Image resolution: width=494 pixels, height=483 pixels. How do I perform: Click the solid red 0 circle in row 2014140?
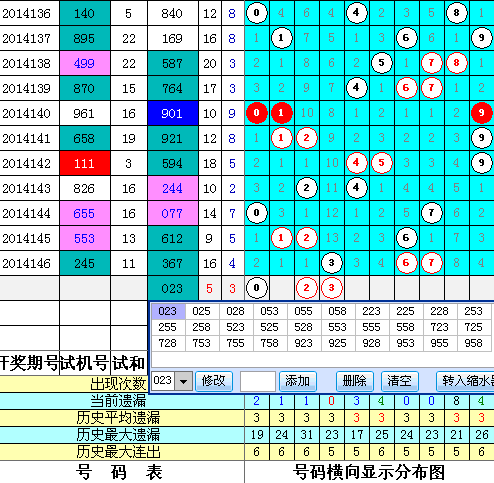pyautogui.click(x=256, y=113)
